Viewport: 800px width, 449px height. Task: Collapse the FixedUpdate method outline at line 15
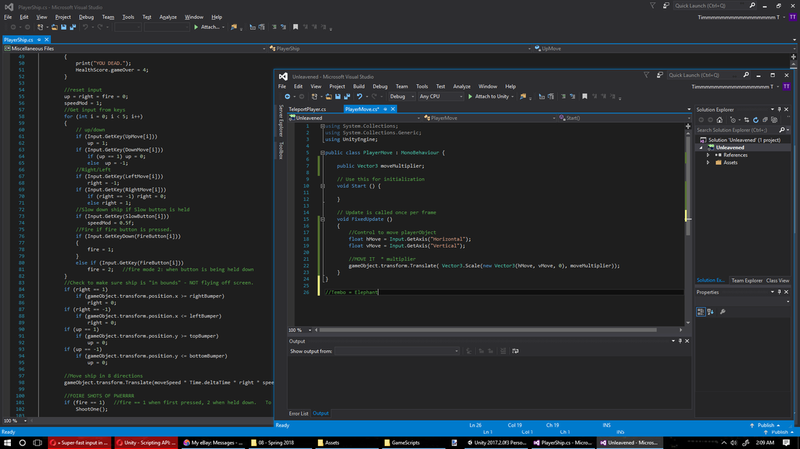pyautogui.click(x=322, y=219)
